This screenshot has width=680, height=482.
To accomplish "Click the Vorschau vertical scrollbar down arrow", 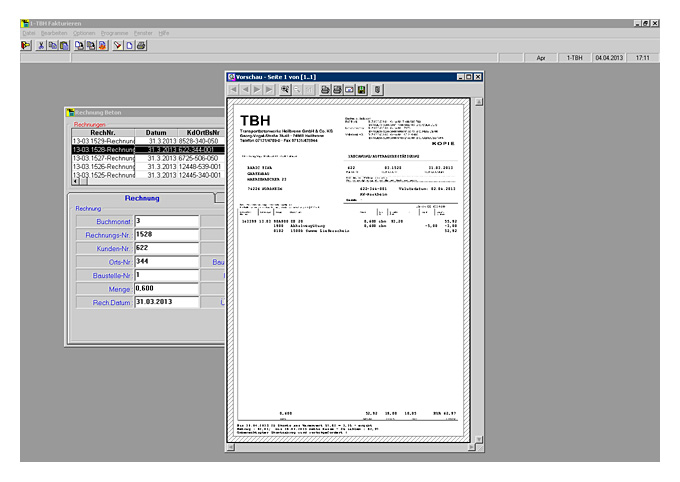I will click(479, 439).
